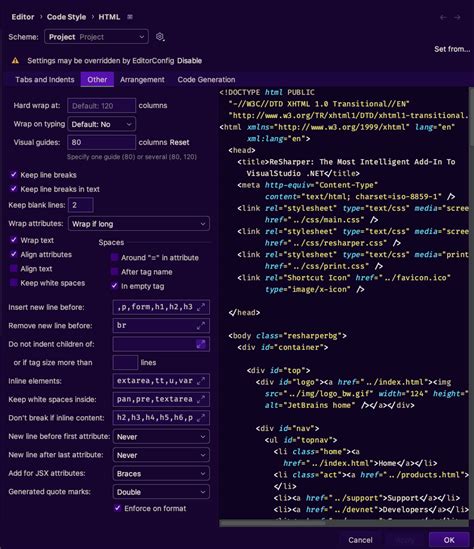The image size is (474, 549).
Task: Click Code Style breadcrumb
Action: click(67, 17)
